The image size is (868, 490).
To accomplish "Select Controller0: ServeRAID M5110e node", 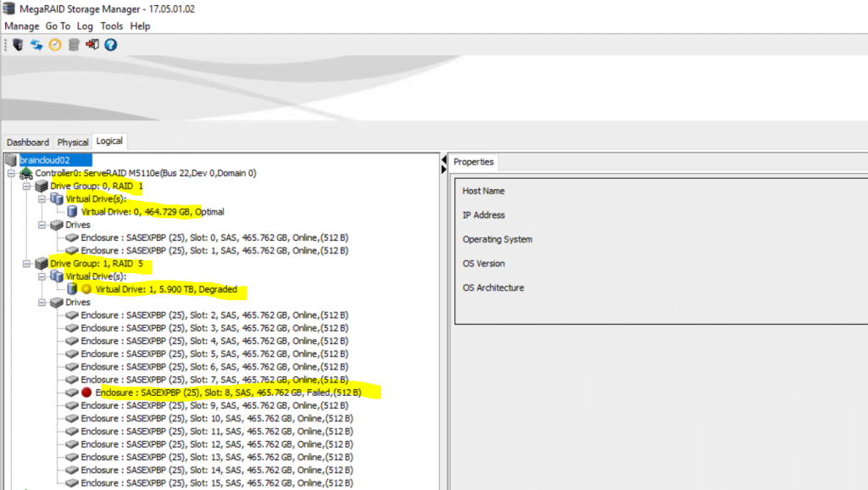I will point(146,173).
